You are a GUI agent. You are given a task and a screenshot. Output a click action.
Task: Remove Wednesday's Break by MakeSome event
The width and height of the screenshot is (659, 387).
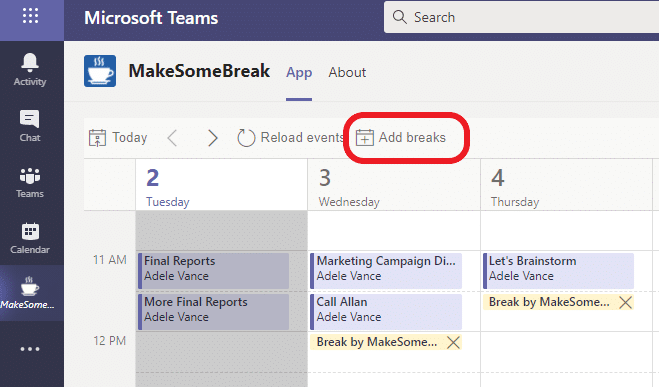click(453, 342)
